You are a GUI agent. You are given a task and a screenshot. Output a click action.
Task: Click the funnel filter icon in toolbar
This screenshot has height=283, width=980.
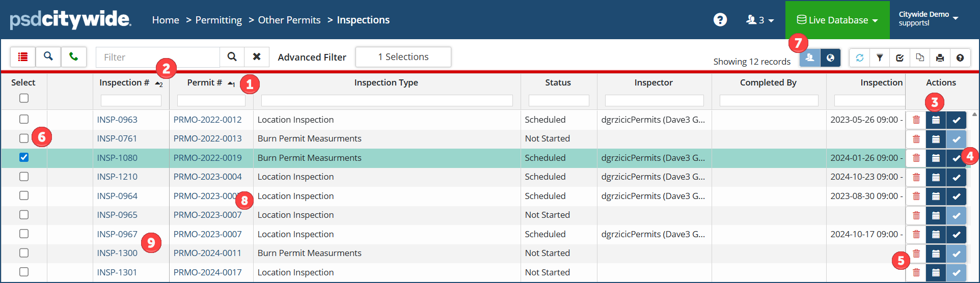[880, 58]
